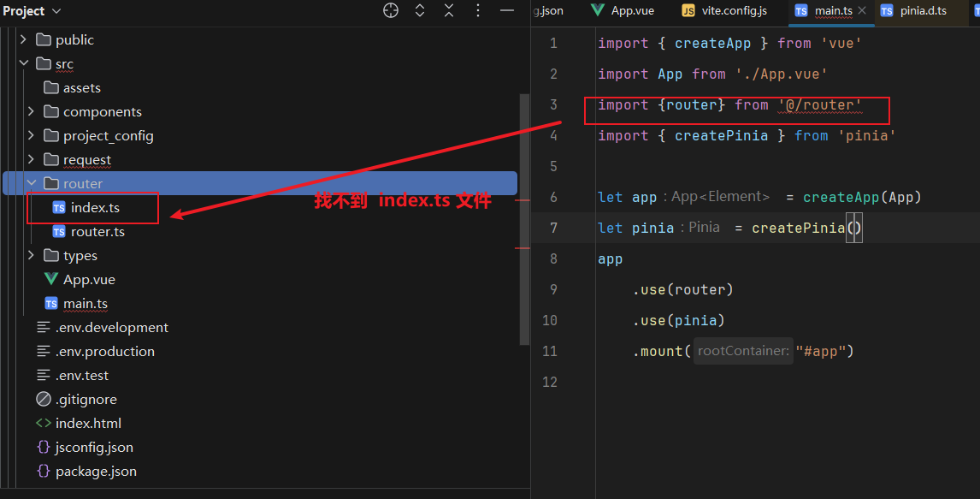Switch to the App.vue editor tab

pos(623,10)
